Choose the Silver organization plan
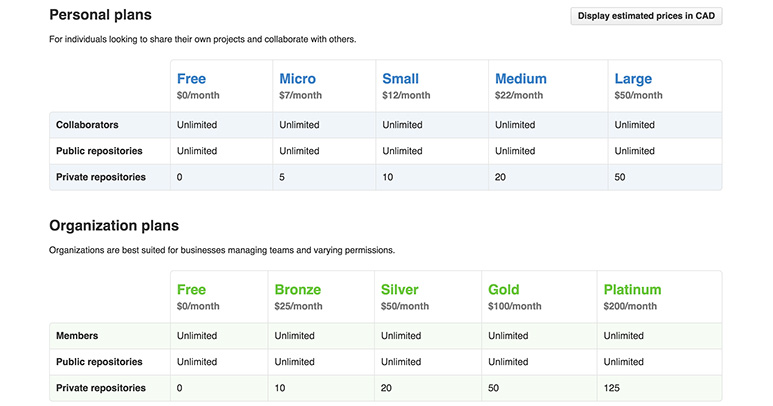 coord(400,290)
